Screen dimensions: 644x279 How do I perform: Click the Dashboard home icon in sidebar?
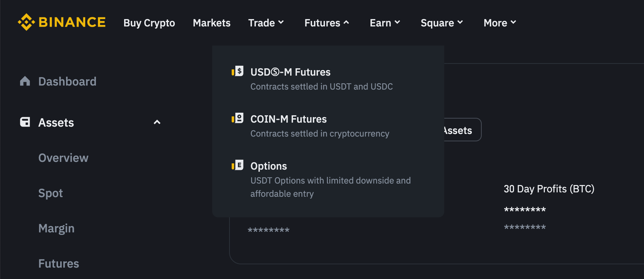click(25, 81)
